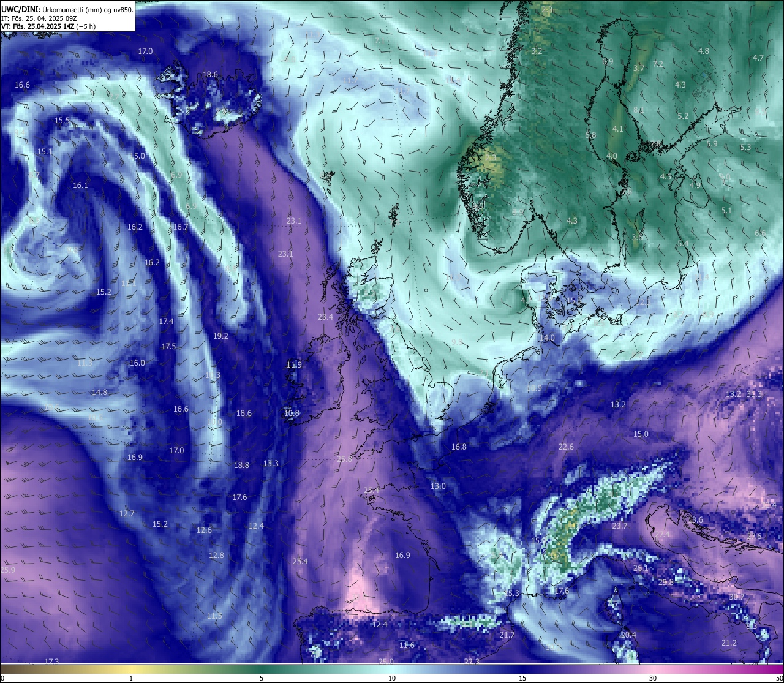784x683 pixels.
Task: Click the map value 3.7
Action: (639, 69)
